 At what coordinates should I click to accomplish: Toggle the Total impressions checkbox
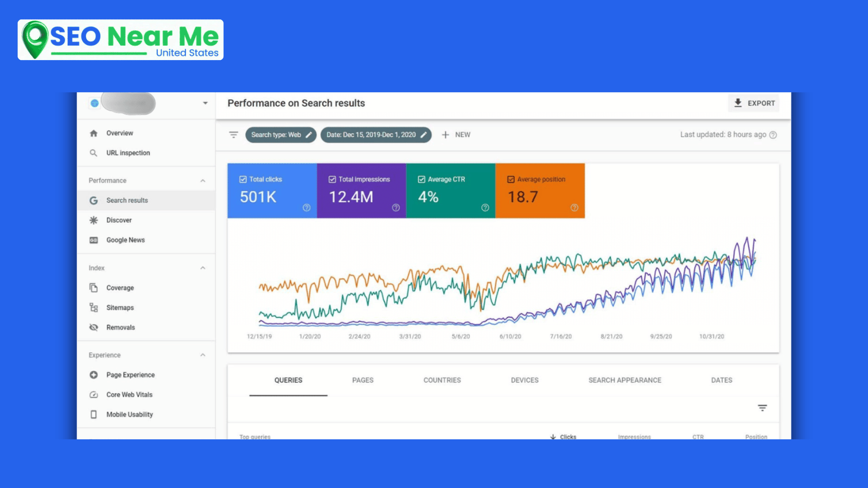pyautogui.click(x=332, y=179)
